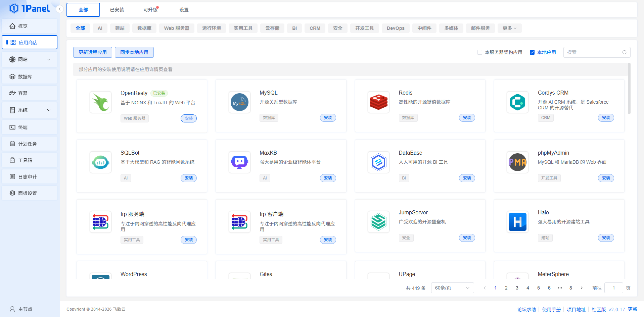
Task: Select the Halo app icon
Action: tap(517, 222)
